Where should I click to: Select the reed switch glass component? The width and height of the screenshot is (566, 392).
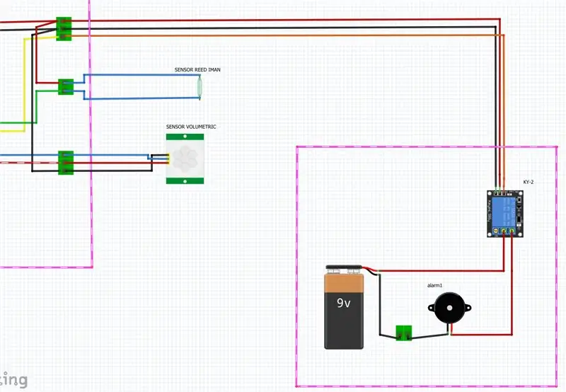200,86
